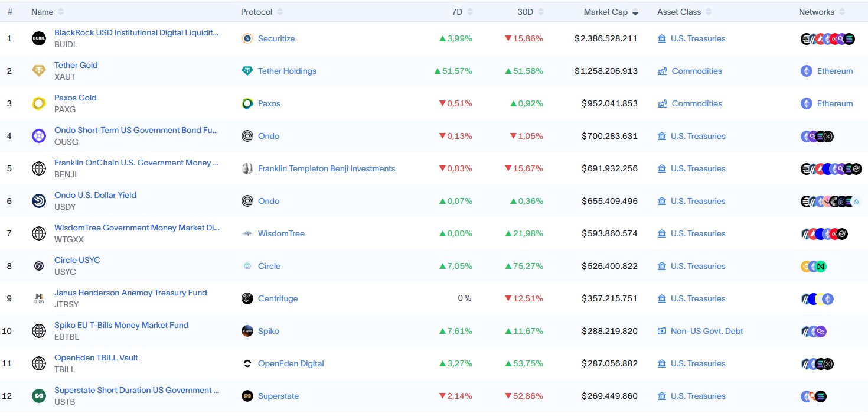868x416 pixels.
Task: Sort by Market Cap column header
Action: [x=611, y=12]
